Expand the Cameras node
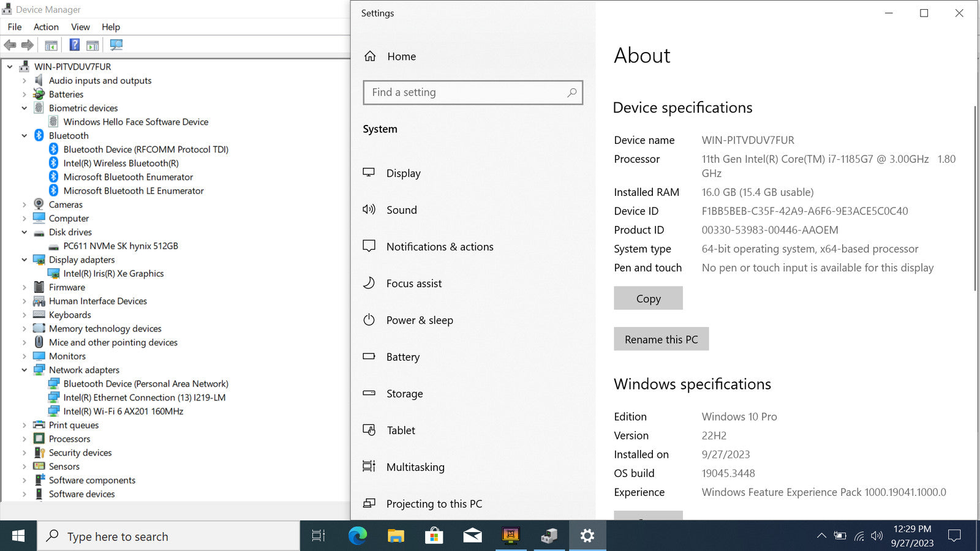This screenshot has height=551, width=980. [x=24, y=204]
